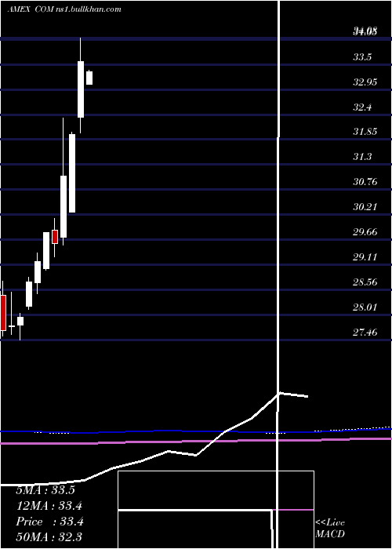The width and height of the screenshot is (392, 549).
Task: Click the tallest white candlestick near 33.5
Action: coord(81,89)
